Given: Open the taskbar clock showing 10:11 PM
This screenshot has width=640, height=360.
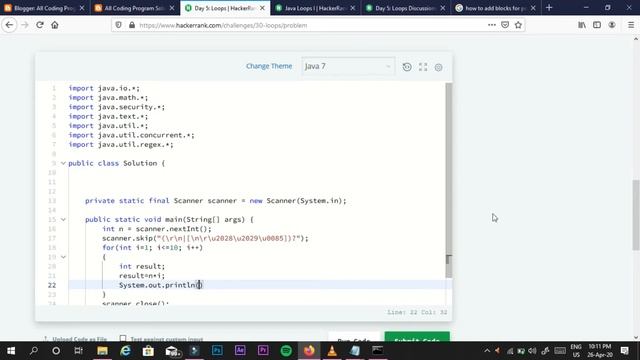Looking at the screenshot, I should click(x=600, y=350).
